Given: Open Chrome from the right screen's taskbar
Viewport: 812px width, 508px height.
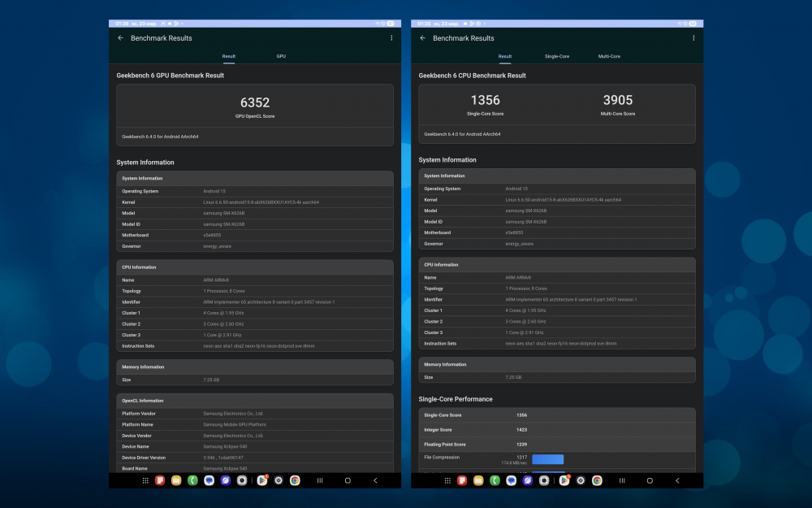Looking at the screenshot, I should click(597, 480).
